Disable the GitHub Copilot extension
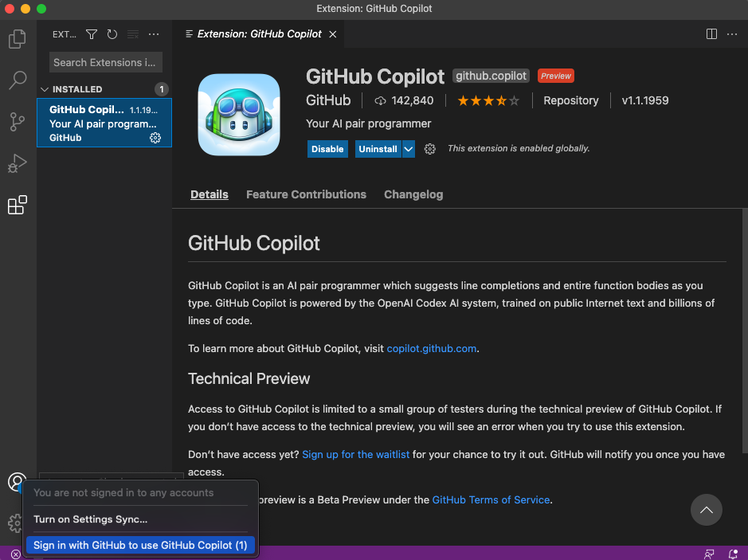Image resolution: width=748 pixels, height=560 pixels. [x=327, y=149]
